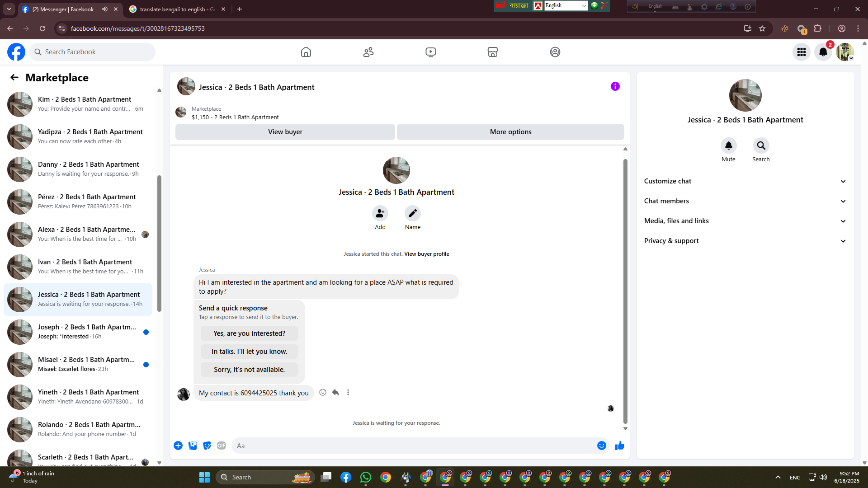The height and width of the screenshot is (488, 868).
Task: React to the contact message with emoji
Action: (323, 392)
